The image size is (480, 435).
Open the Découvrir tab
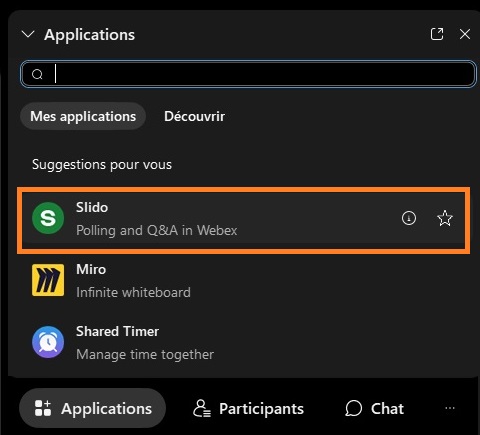coord(194,116)
